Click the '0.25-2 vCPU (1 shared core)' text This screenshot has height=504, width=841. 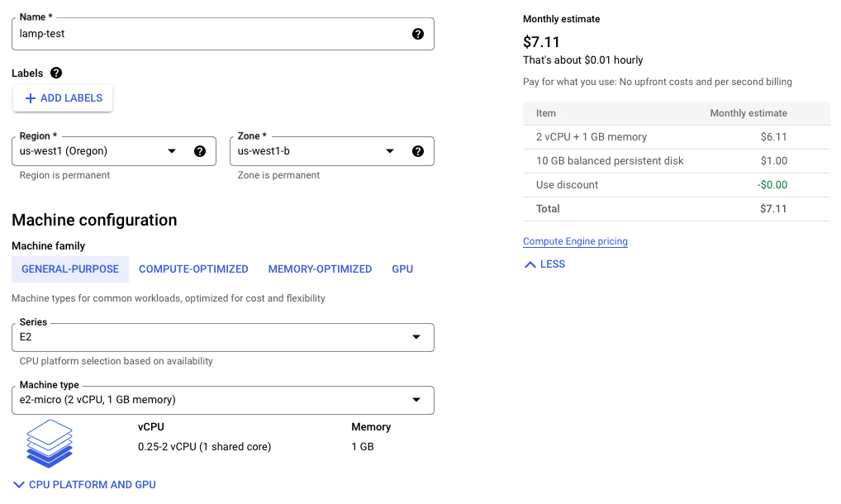[x=204, y=447]
